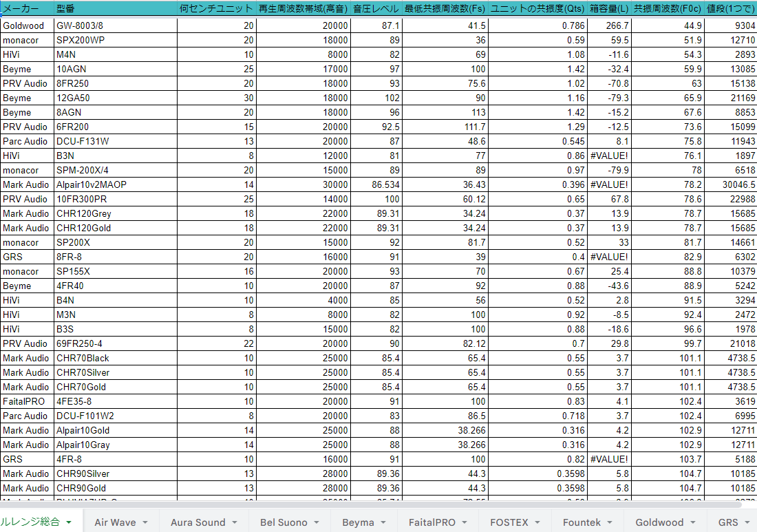Select the SP200X model cell

pyautogui.click(x=116, y=243)
